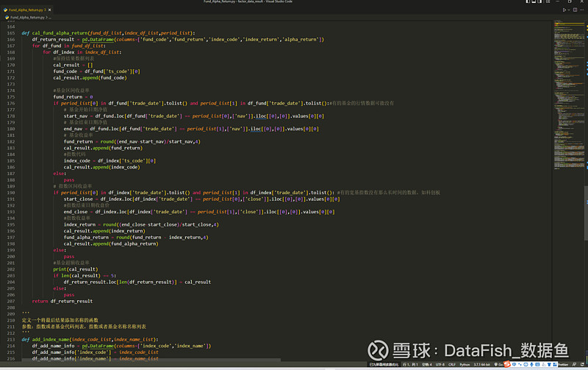Viewport: 588px width, 370px height.
Task: Open the Sogou soft keyboard icon
Action: (x=537, y=364)
